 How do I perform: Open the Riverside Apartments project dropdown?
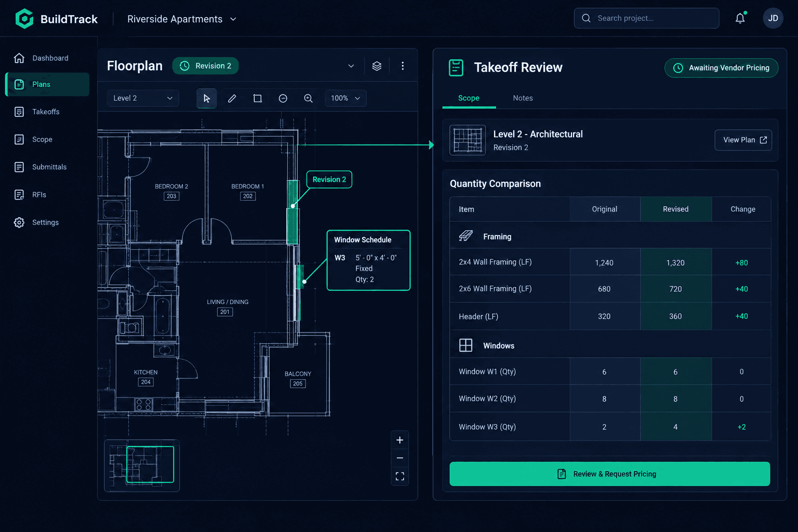[182, 19]
